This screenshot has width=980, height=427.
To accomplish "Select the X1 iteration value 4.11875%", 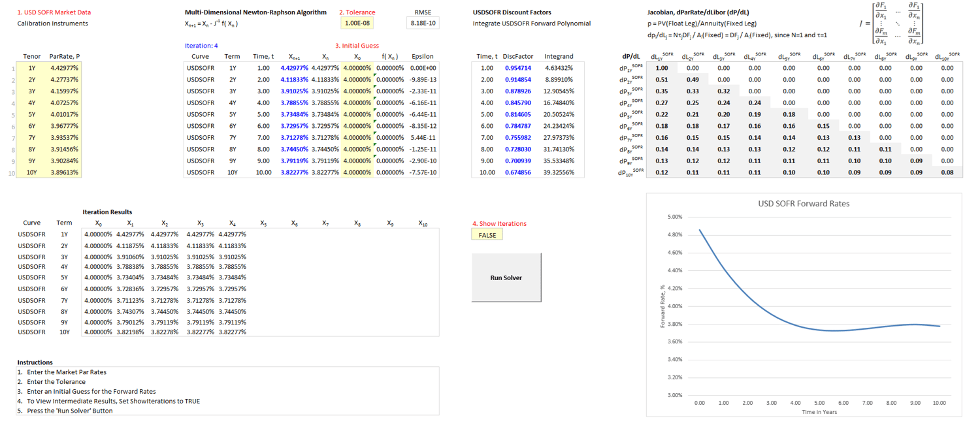I will point(131,245).
